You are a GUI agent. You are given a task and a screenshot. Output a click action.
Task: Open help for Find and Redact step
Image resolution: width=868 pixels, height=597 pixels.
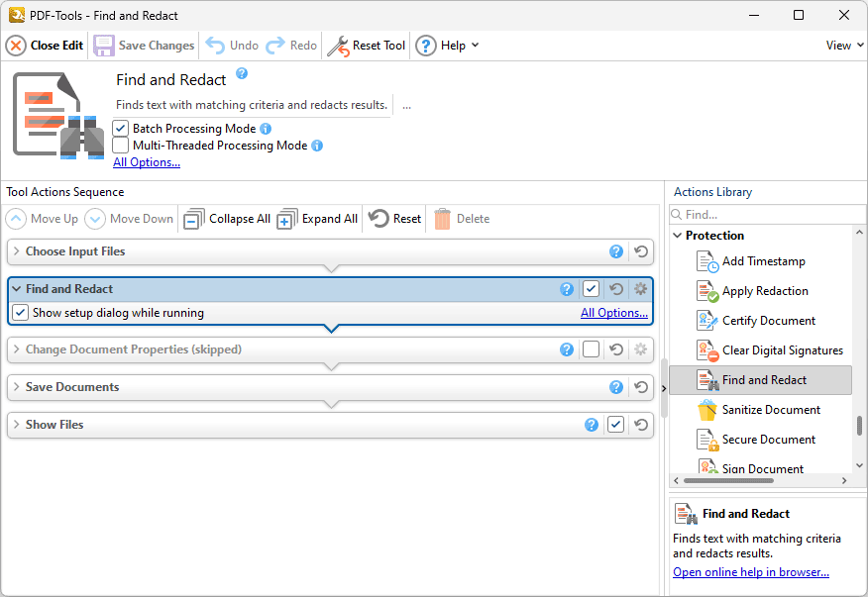[567, 289]
